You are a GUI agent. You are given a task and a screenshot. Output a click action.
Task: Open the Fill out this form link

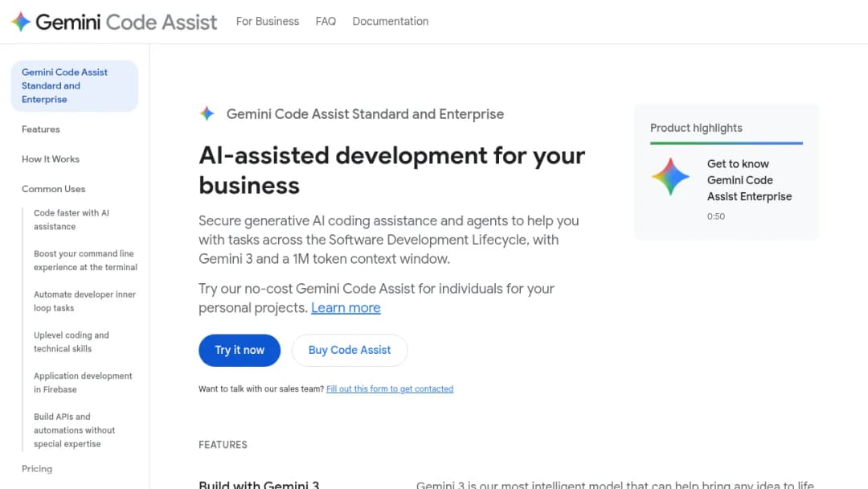[x=390, y=388]
